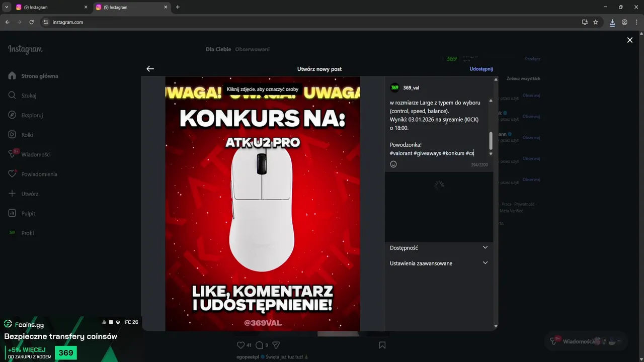Click egopeekpl username under post

tap(248, 357)
